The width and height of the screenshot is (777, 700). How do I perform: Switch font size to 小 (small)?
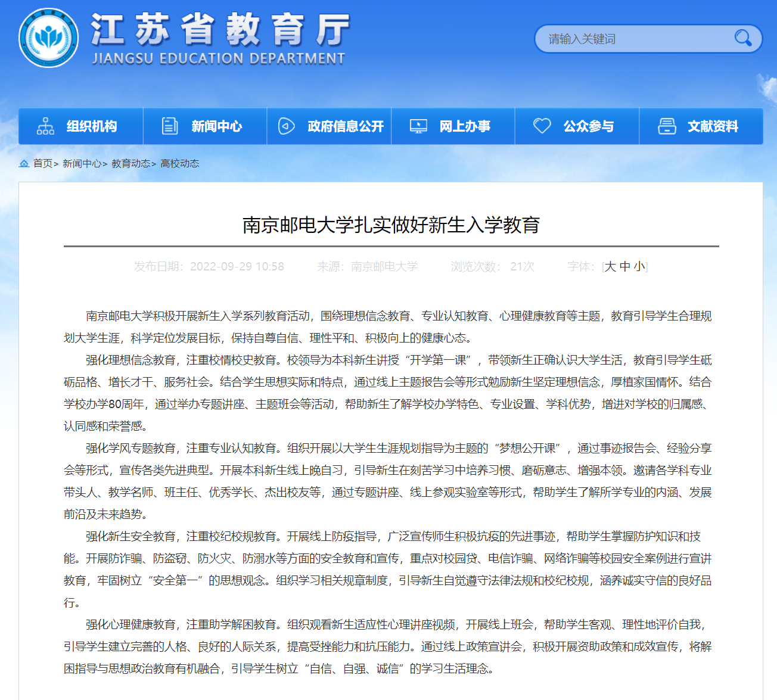tap(639, 266)
